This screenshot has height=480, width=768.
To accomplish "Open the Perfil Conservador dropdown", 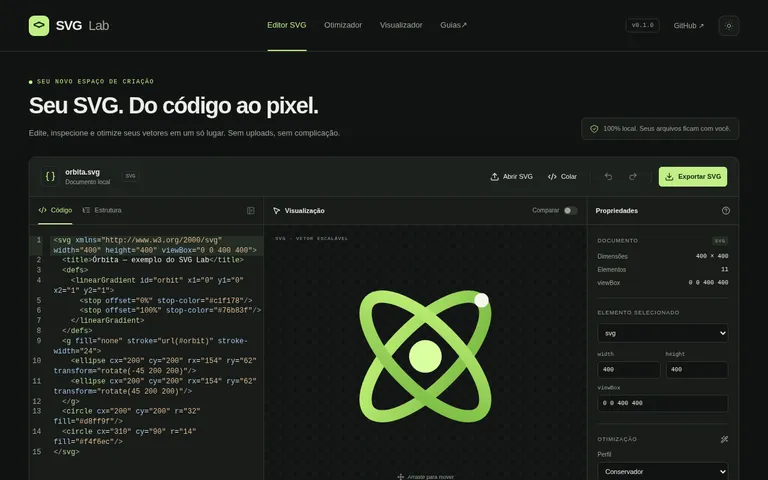I will point(662,471).
